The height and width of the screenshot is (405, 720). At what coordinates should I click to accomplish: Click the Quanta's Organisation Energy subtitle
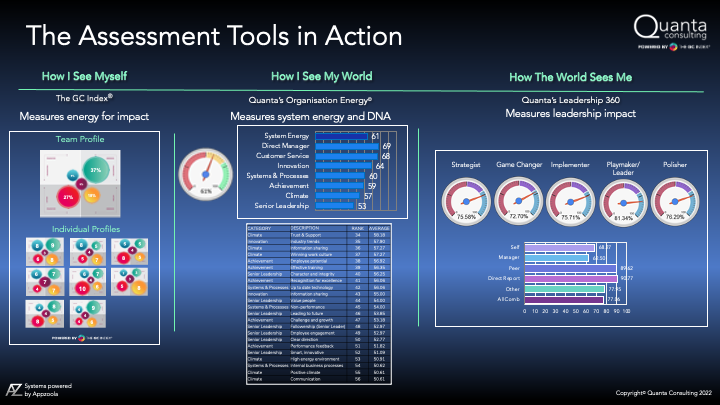coord(310,100)
